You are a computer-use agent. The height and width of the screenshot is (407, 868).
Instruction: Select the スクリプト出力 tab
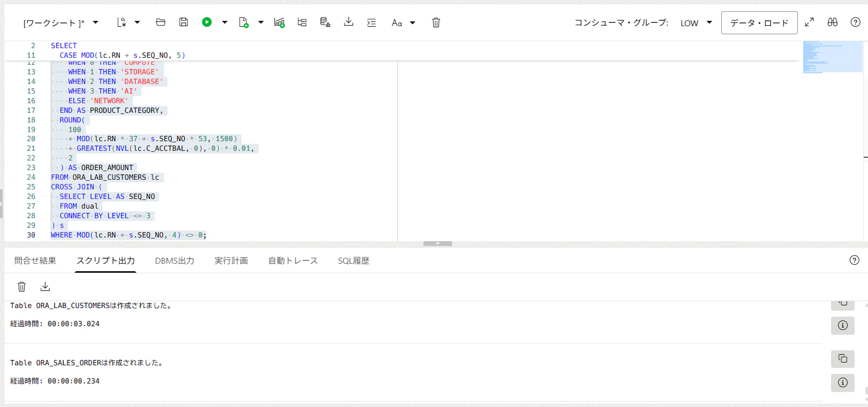click(105, 260)
